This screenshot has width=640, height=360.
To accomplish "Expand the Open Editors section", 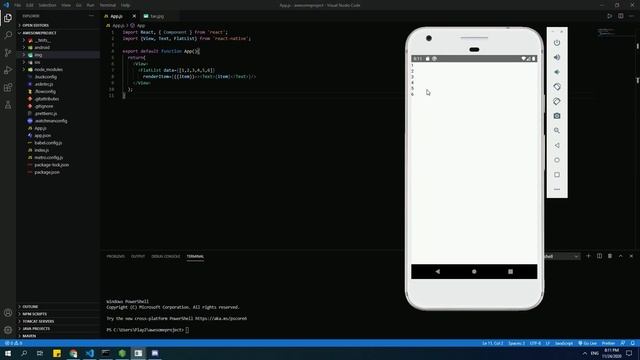I will [x=36, y=25].
